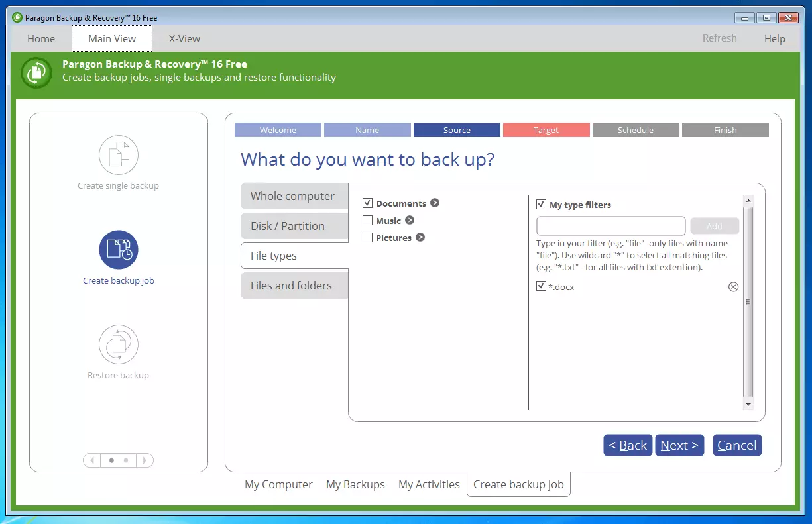Screen dimensions: 812x524
Task: Click the right carousel arrow in sidebar
Action: [x=145, y=460]
